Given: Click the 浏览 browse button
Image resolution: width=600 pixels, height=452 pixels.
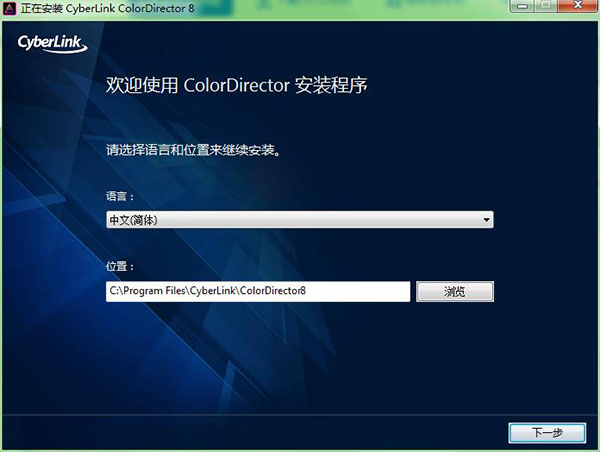Looking at the screenshot, I should 455,292.
